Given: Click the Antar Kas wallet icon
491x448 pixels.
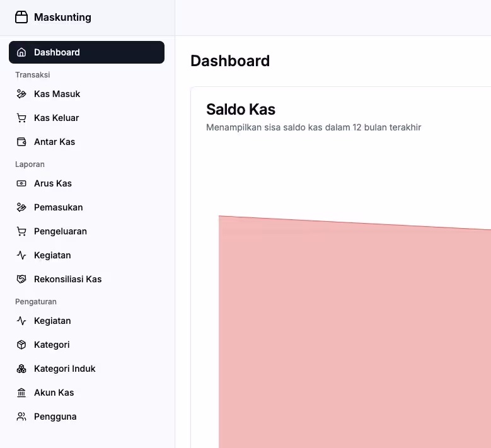Looking at the screenshot, I should coord(21,142).
